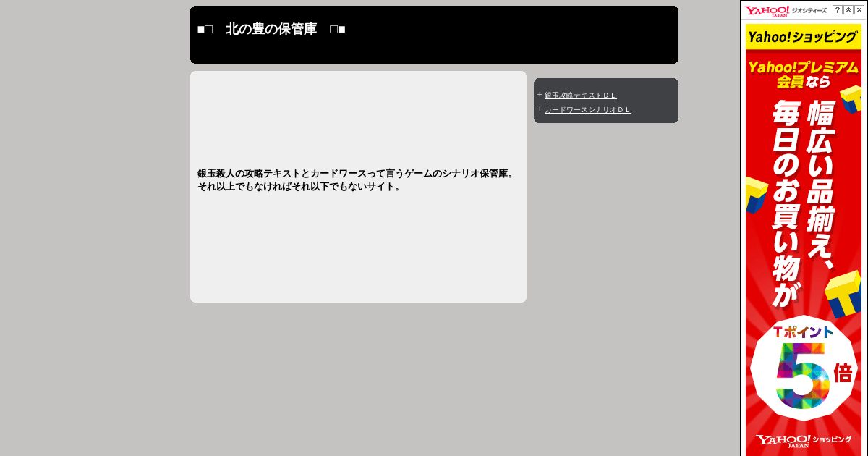The height and width of the screenshot is (456, 868).
Task: Click the ジオシティーズ label
Action: (810, 10)
